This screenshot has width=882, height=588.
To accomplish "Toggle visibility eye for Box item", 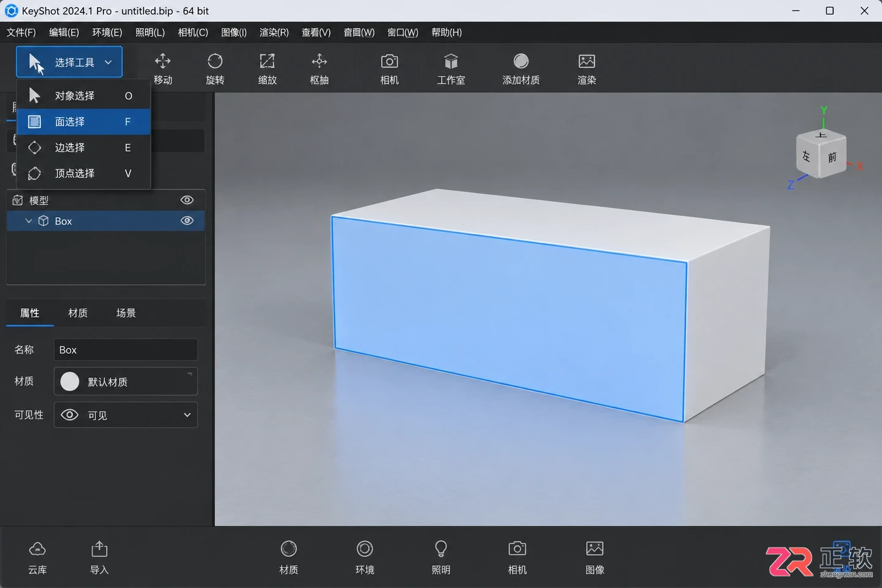I will pyautogui.click(x=187, y=221).
